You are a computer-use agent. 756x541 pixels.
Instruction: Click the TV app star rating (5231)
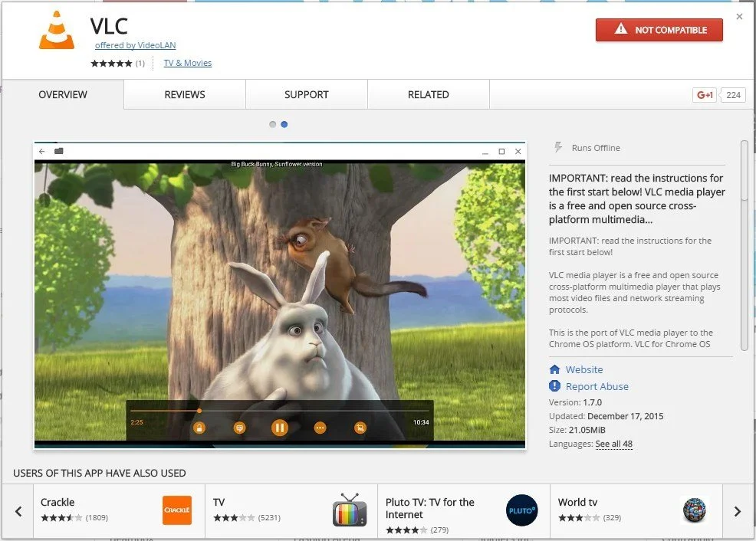247,518
